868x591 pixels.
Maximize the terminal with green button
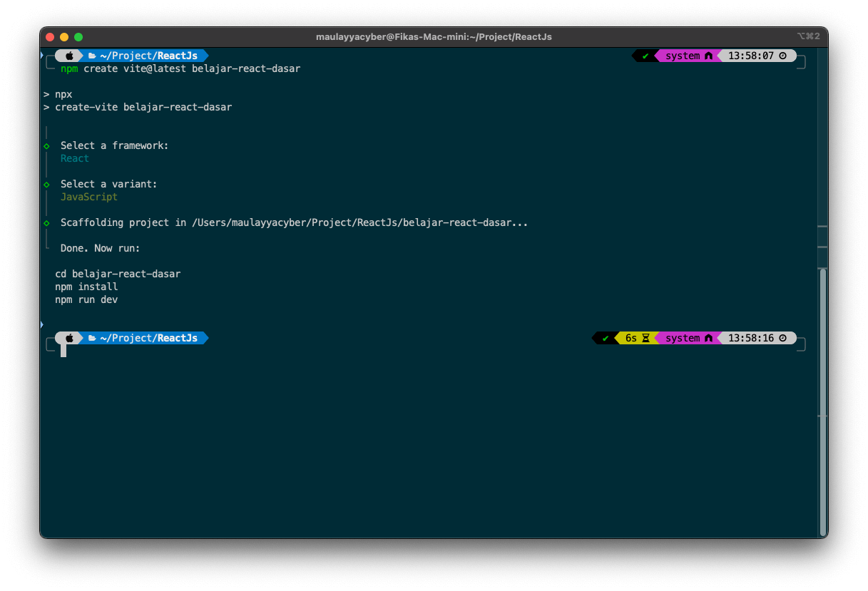[78, 37]
